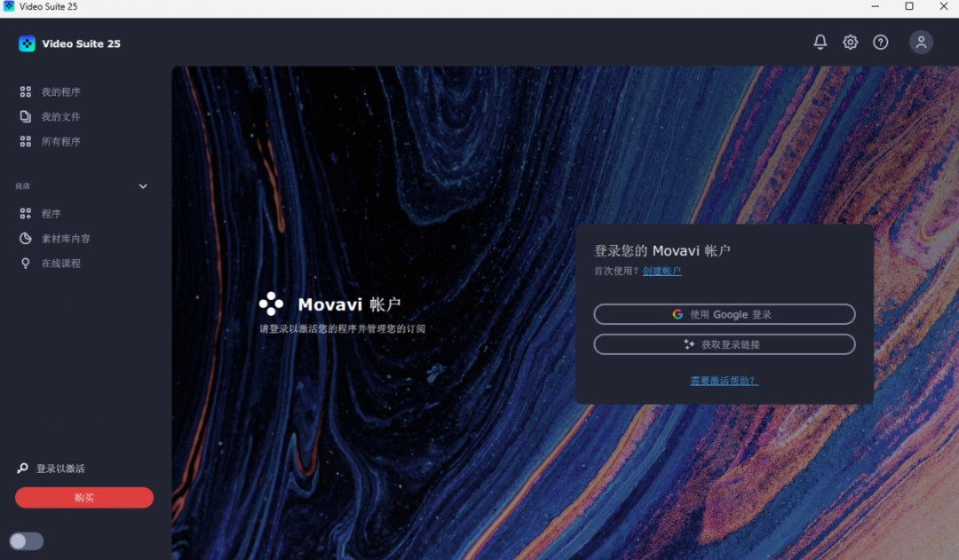959x560 pixels.
Task: Click 请登录以激活您的程序并管理您的订阅 text
Action: [x=342, y=328]
